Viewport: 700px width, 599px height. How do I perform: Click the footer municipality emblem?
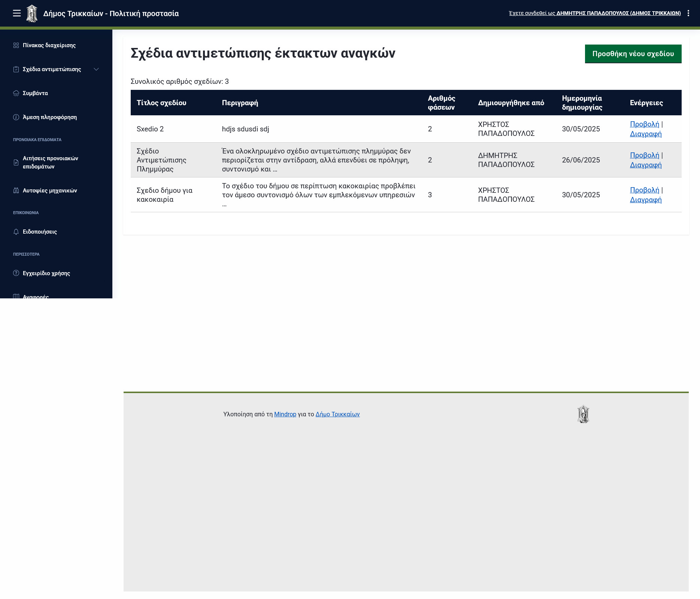[x=583, y=414]
